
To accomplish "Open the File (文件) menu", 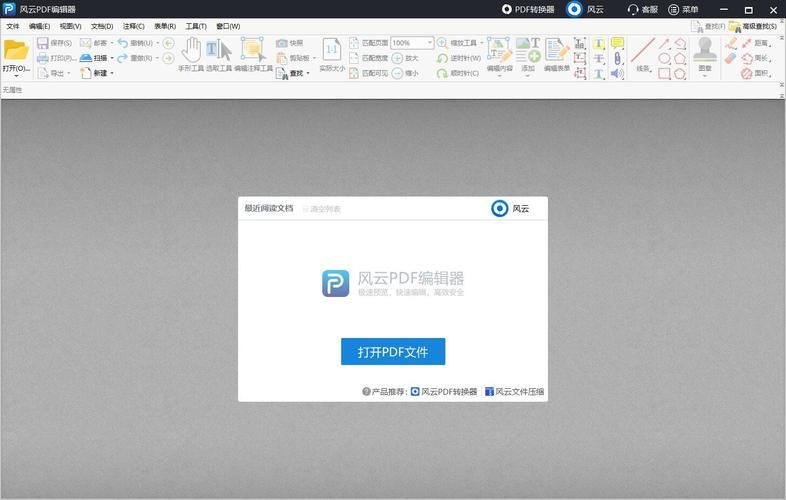I will point(13,26).
